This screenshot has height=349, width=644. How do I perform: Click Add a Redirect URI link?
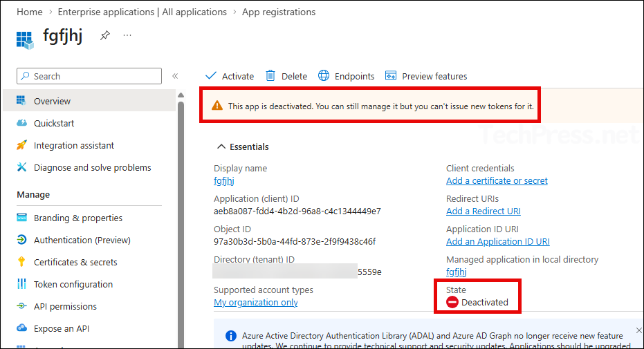pyautogui.click(x=483, y=211)
